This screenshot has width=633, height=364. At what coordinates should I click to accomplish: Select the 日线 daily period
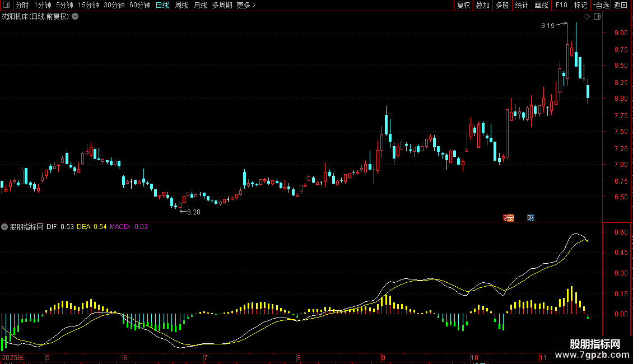click(162, 5)
